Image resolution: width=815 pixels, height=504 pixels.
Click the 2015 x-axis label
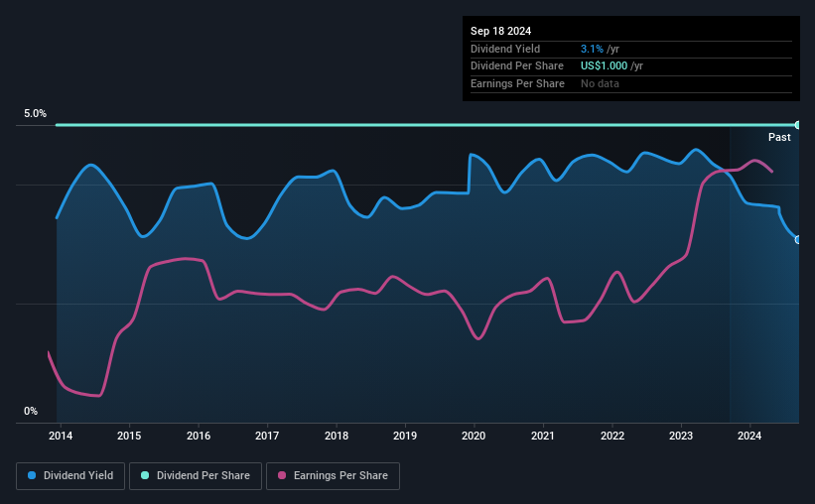(x=129, y=436)
